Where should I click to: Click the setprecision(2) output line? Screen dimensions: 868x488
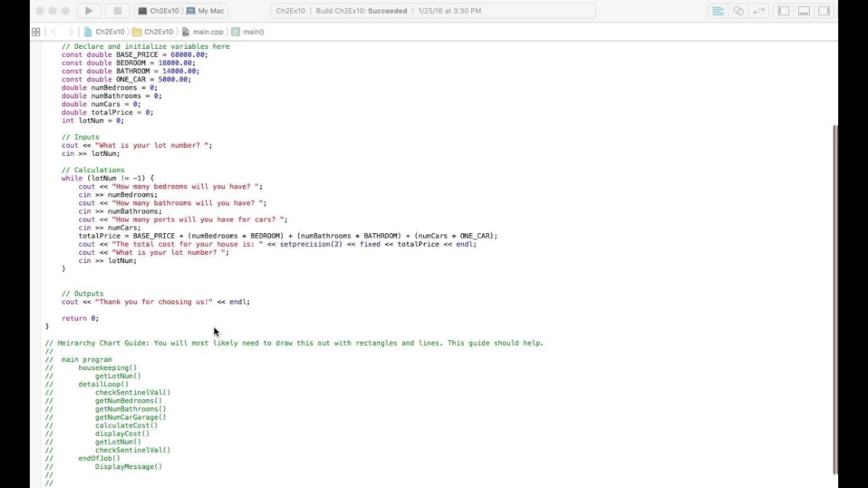[278, 244]
